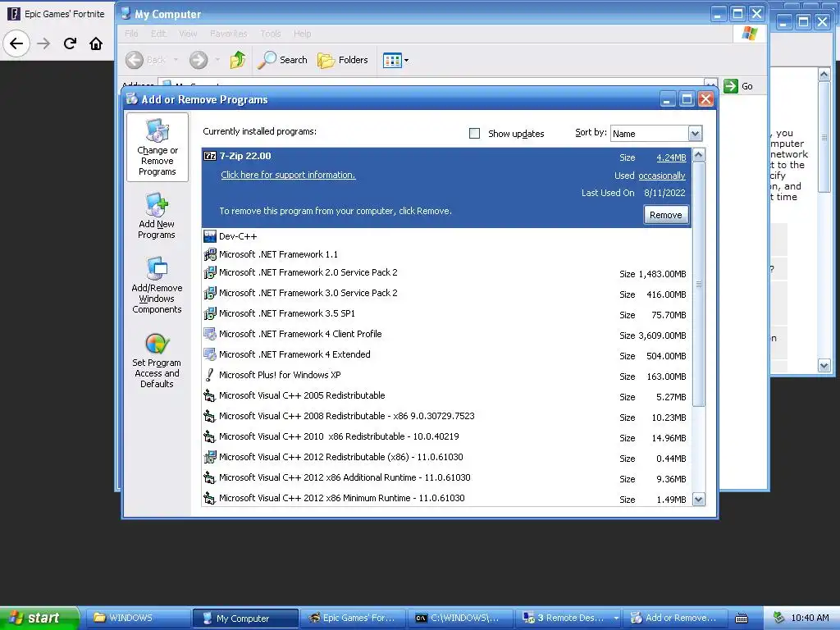Screen dimensions: 840x630
Task: Click the browser back arrow
Action: pyautogui.click(x=16, y=43)
